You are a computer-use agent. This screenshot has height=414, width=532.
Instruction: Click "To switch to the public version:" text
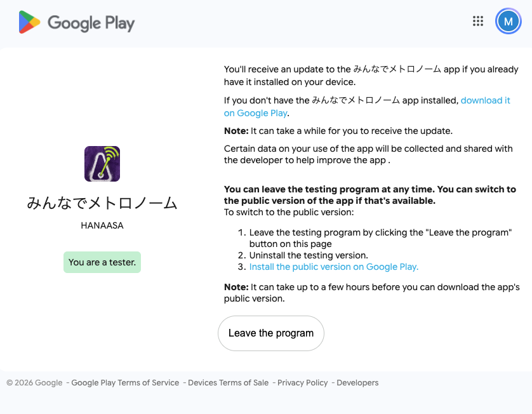(289, 212)
